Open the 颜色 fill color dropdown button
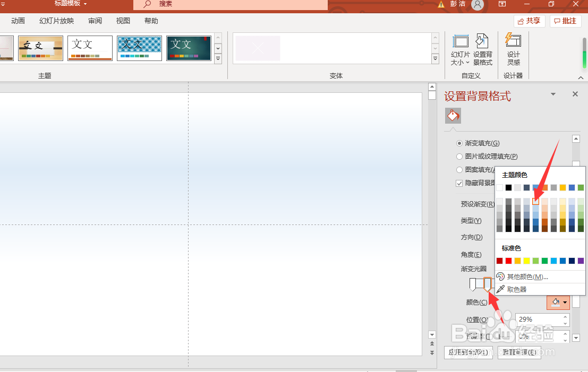Screen dimensions: 588x372 tap(558, 302)
